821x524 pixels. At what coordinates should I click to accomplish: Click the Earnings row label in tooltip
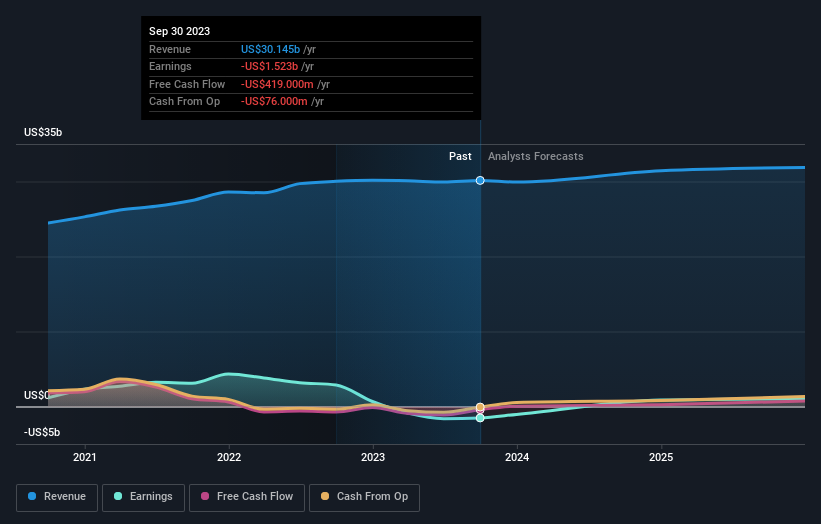(170, 66)
